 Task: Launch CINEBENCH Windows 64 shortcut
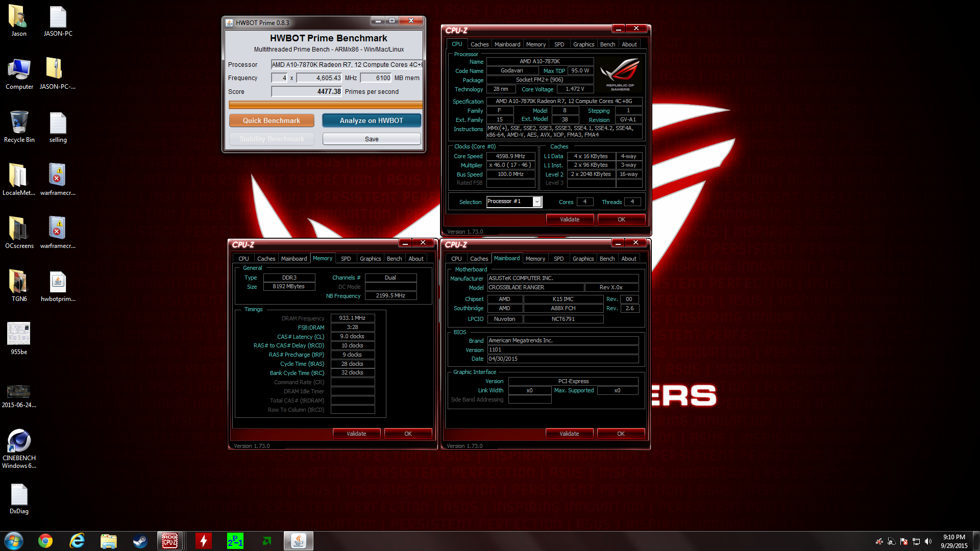19,448
